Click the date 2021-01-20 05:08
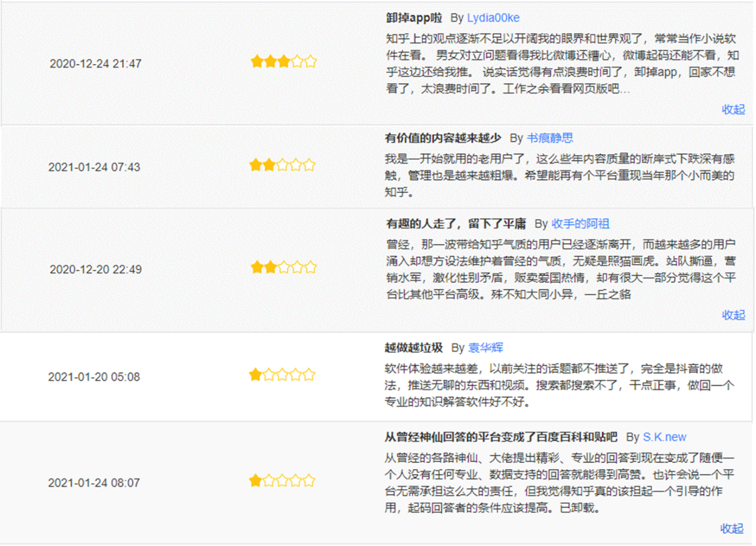The height and width of the screenshot is (546, 756). tap(94, 377)
